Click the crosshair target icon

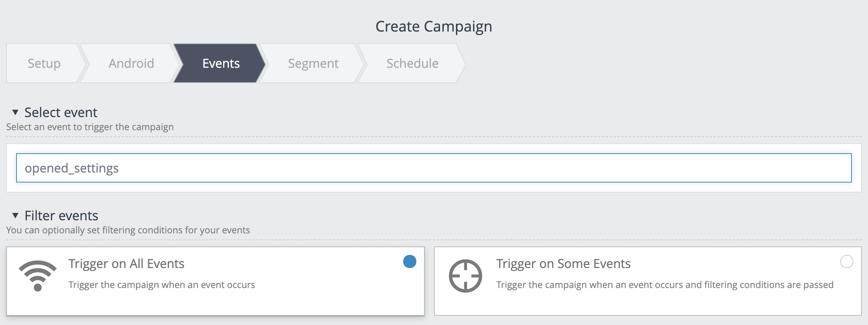point(465,276)
